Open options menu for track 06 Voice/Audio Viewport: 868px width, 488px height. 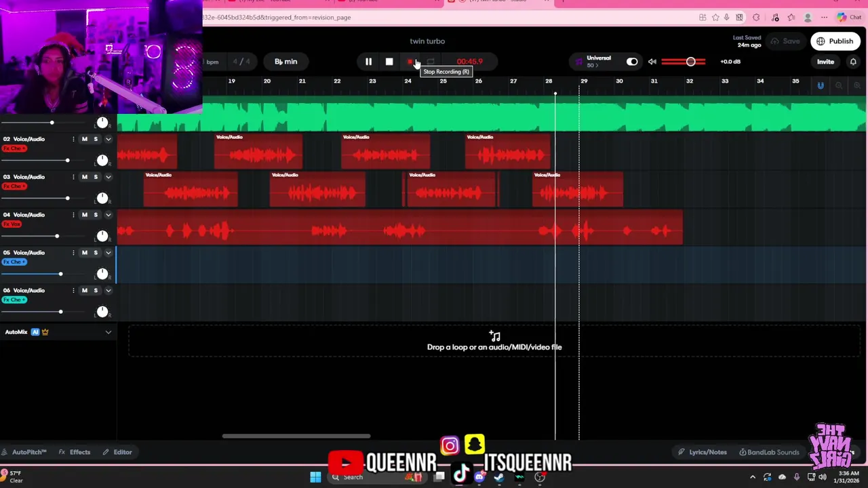[x=73, y=291]
